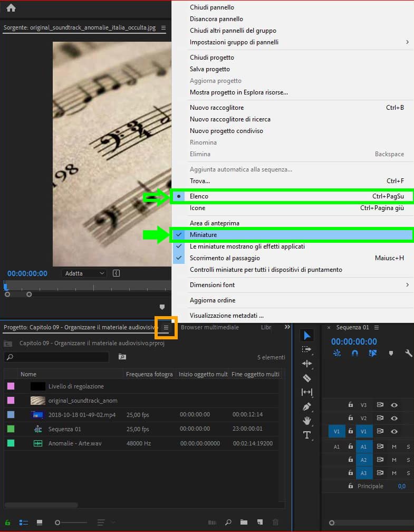Open the Adatta zoom dropdown
Viewport: 414px width, 532px height.
pyautogui.click(x=84, y=273)
